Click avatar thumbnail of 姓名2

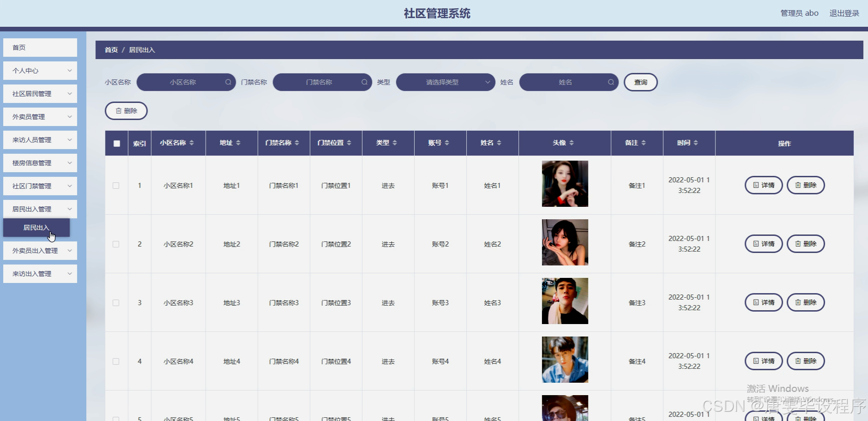click(x=565, y=242)
